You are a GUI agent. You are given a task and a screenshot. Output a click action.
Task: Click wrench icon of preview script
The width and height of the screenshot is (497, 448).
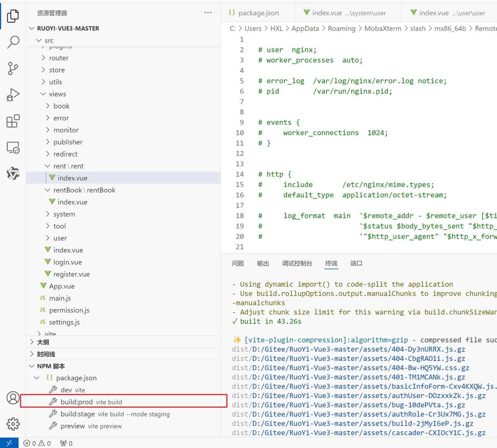(x=53, y=426)
